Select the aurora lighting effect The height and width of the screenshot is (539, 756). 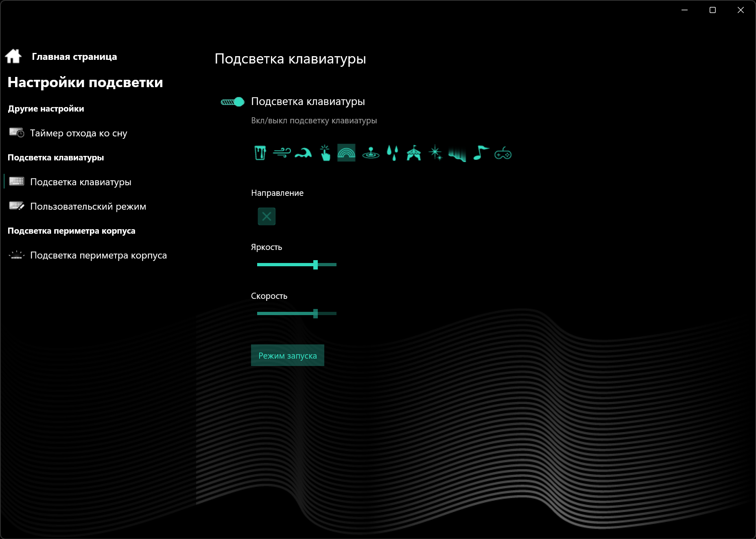(457, 154)
